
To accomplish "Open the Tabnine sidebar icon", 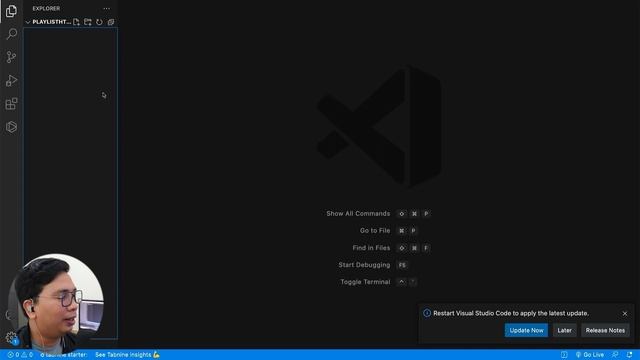I will (x=11, y=127).
